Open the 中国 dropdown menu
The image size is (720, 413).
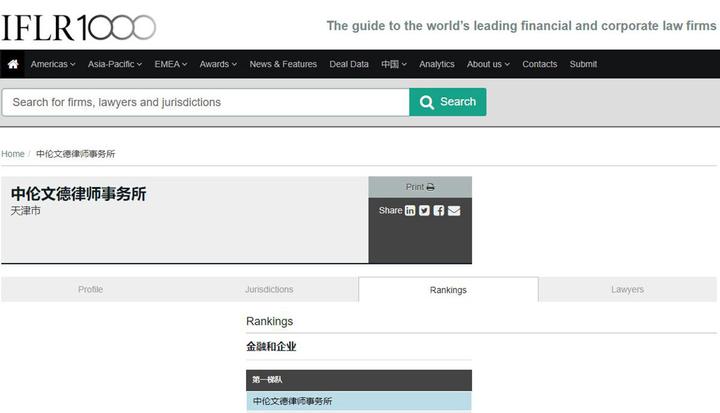coord(394,64)
